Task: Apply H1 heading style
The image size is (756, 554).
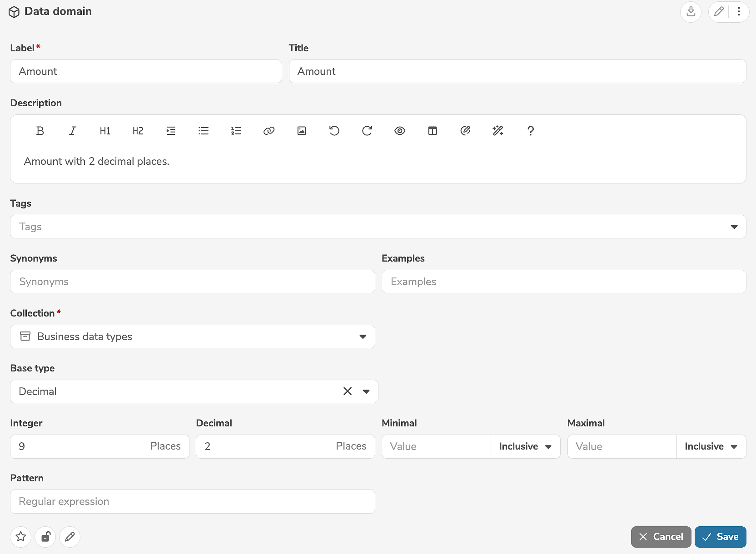Action: (x=105, y=131)
